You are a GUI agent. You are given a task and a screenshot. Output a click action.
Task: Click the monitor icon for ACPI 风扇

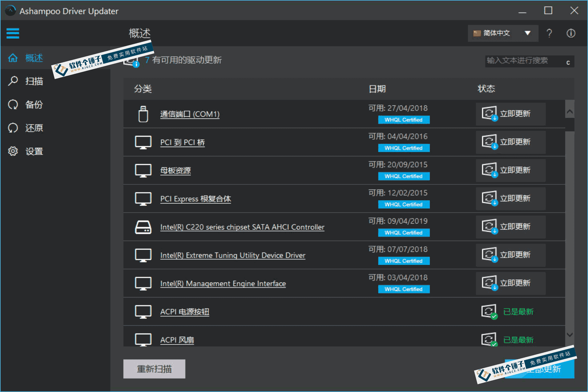pos(143,339)
